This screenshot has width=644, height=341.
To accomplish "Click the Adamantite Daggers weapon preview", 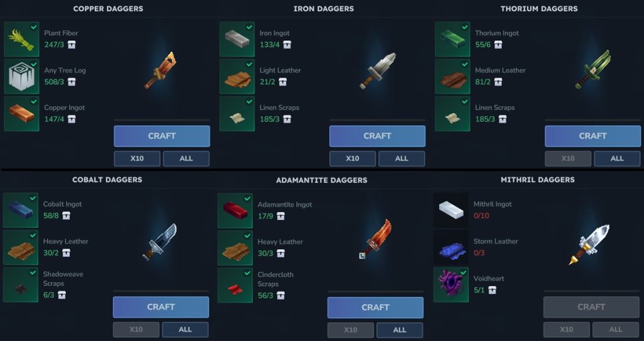I will pos(375,239).
